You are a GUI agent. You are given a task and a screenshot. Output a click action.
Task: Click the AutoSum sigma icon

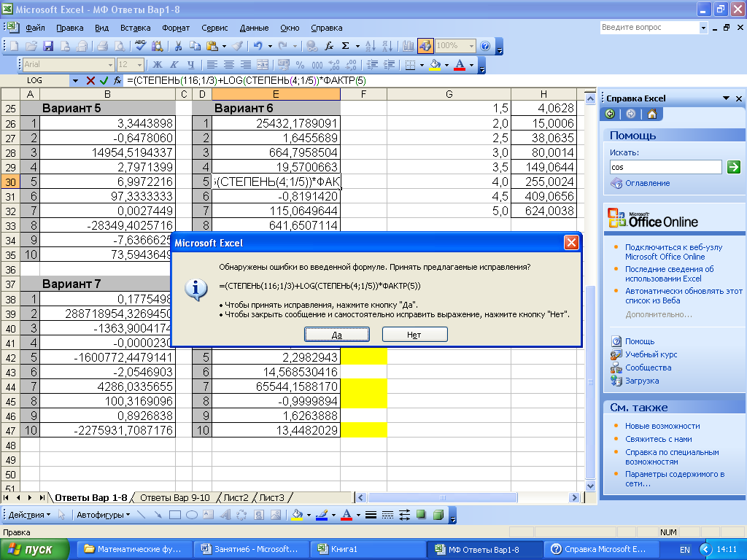346,46
